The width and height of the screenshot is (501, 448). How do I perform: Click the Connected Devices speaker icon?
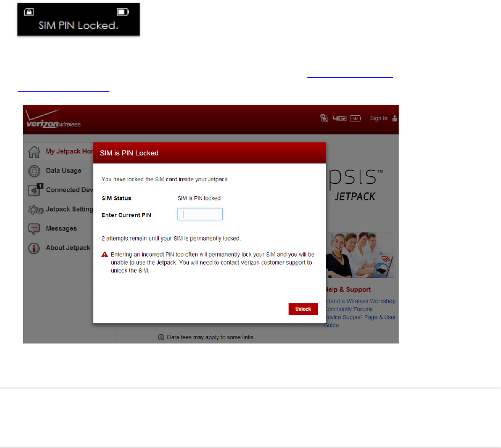pos(35,190)
